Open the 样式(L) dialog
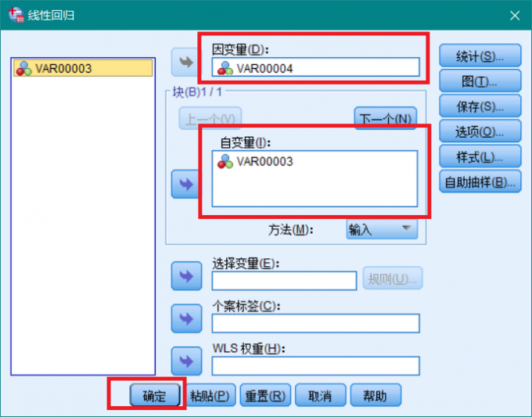Screen dimensions: 532x417 point(480,156)
